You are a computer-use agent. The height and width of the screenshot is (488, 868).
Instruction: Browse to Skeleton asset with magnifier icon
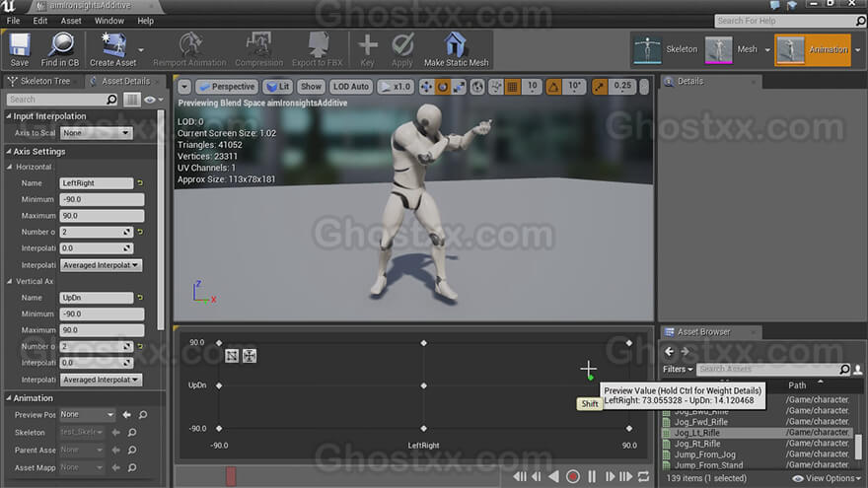[132, 433]
